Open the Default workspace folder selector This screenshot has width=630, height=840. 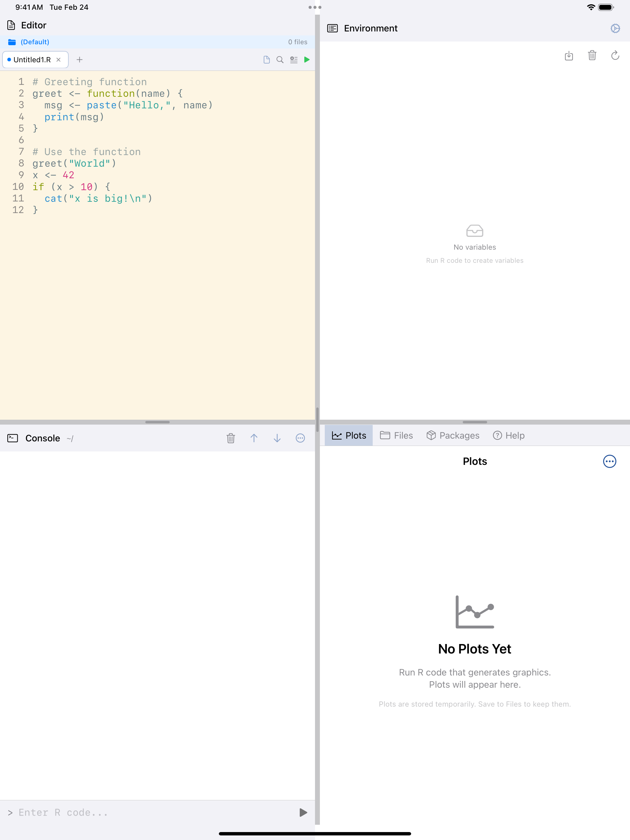[34, 42]
